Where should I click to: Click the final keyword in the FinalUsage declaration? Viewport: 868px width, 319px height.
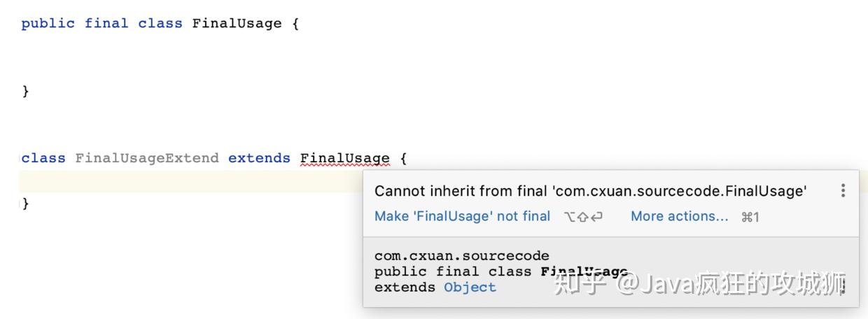pos(106,23)
